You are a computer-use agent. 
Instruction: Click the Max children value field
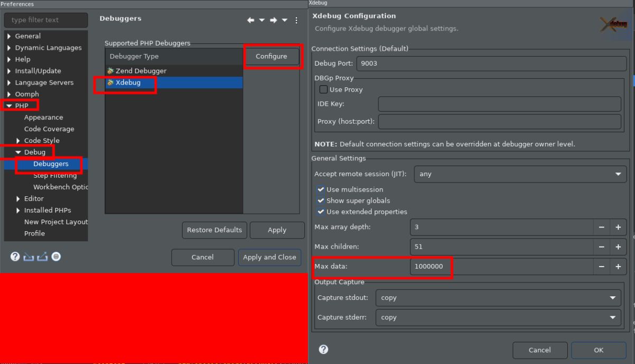point(502,247)
